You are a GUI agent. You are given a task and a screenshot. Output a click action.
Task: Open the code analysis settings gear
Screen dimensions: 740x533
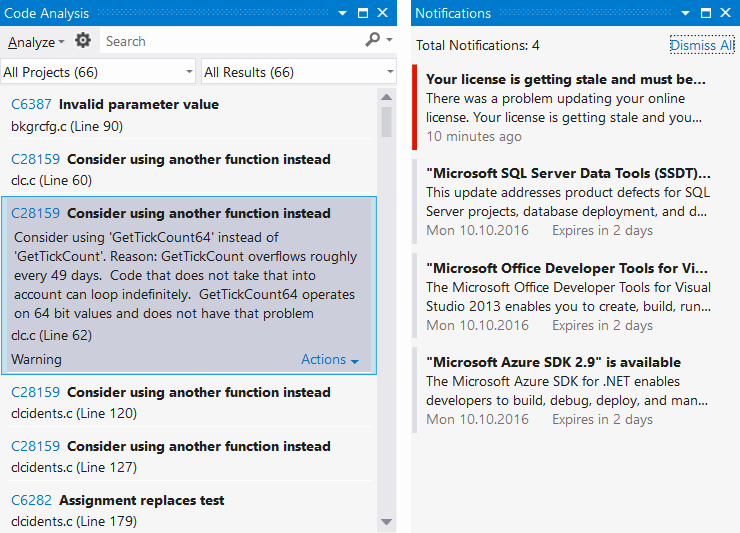(83, 41)
